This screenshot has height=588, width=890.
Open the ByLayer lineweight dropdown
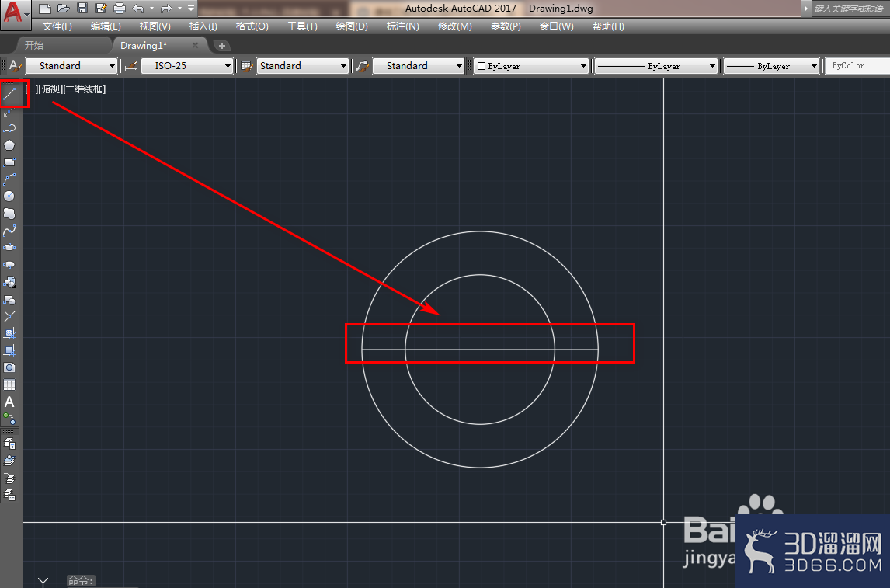[772, 66]
